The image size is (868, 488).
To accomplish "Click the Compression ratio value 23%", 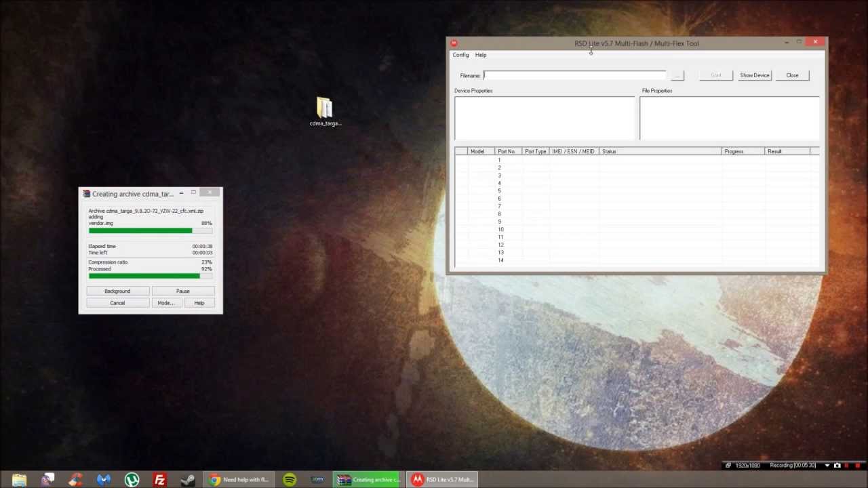I will point(207,262).
